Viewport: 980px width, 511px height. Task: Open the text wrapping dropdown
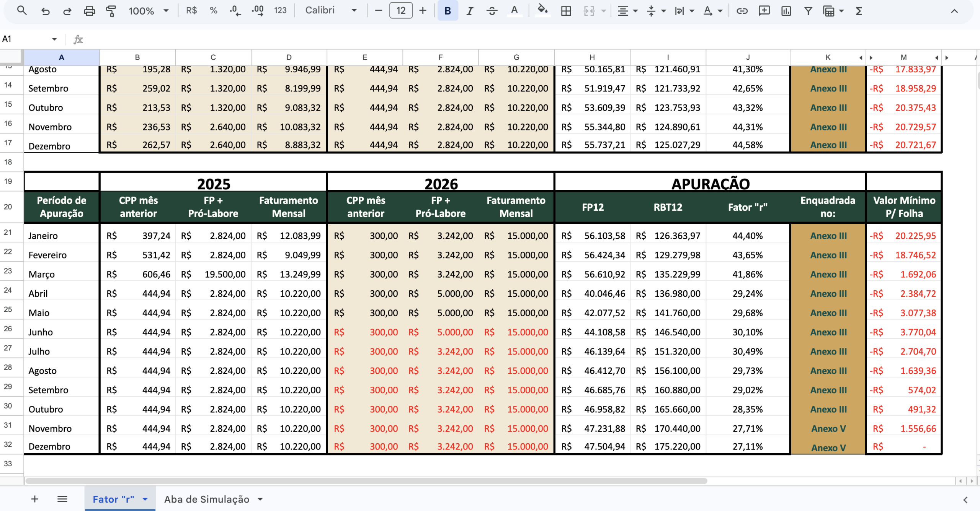pyautogui.click(x=684, y=11)
